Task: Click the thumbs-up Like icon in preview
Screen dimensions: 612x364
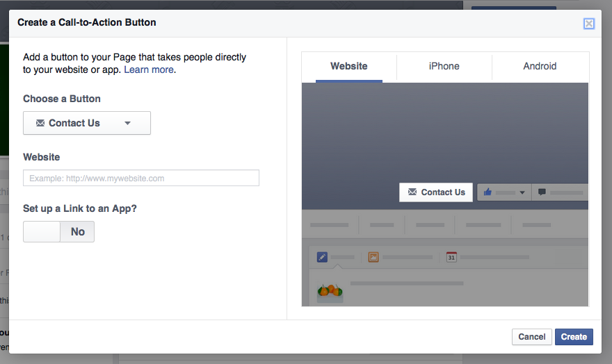Action: (488, 192)
